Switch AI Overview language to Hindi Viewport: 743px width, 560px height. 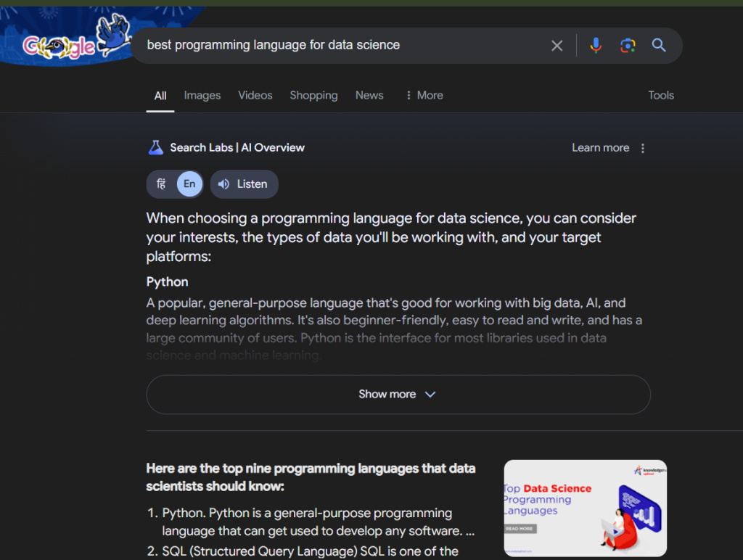click(161, 184)
